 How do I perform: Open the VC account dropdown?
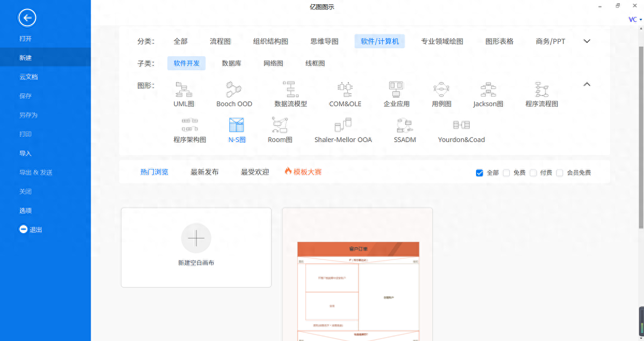pos(635,20)
